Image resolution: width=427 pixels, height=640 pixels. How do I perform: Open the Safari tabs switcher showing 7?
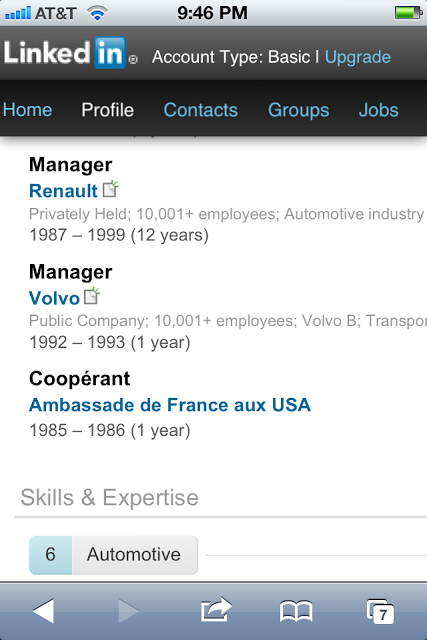(380, 611)
